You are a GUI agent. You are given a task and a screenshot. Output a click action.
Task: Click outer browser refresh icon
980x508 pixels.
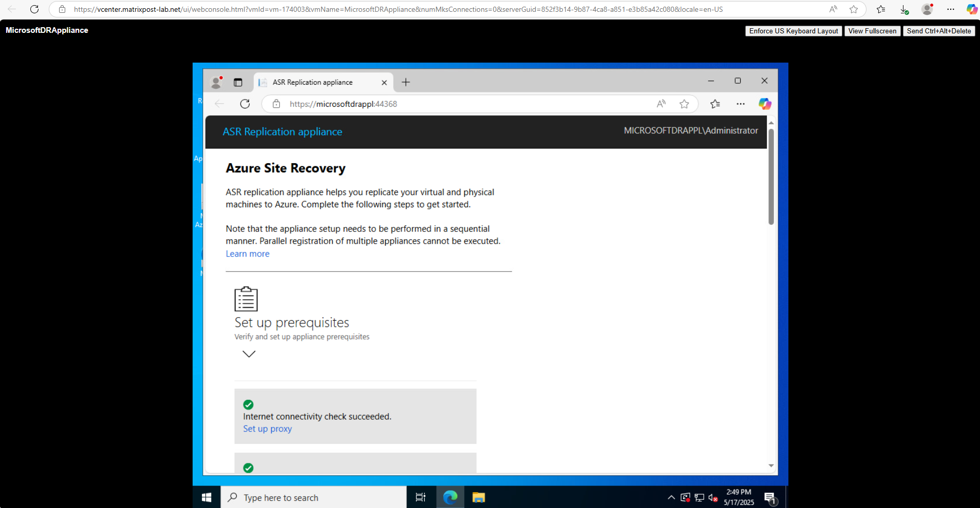tap(34, 9)
